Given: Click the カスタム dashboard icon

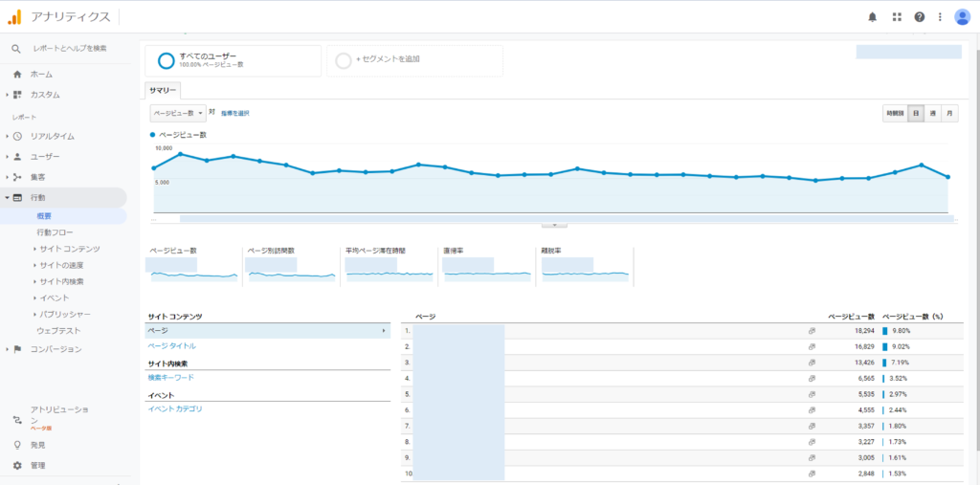Looking at the screenshot, I should click(17, 95).
